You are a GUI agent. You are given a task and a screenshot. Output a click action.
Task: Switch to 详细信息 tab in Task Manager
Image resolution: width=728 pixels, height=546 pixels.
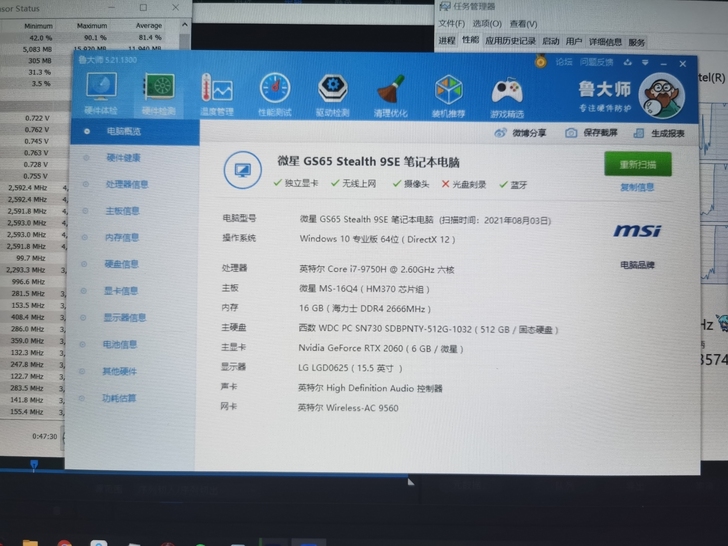[605, 42]
